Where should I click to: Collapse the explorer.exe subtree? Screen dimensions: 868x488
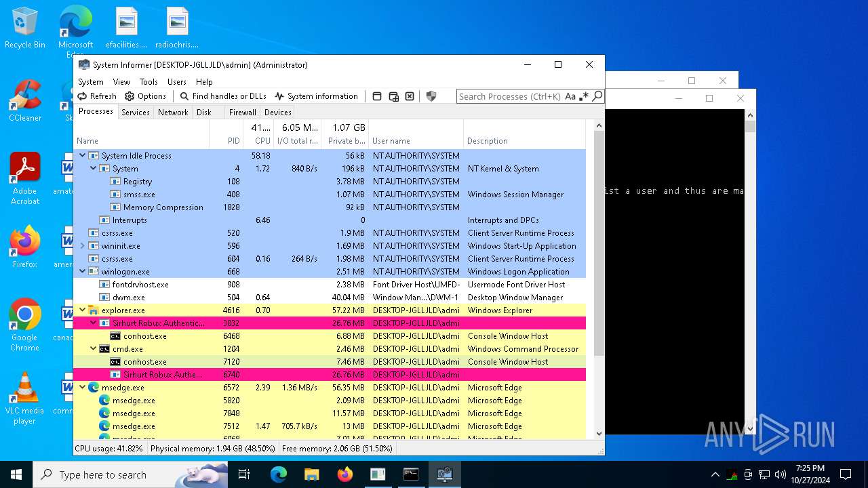tap(83, 310)
